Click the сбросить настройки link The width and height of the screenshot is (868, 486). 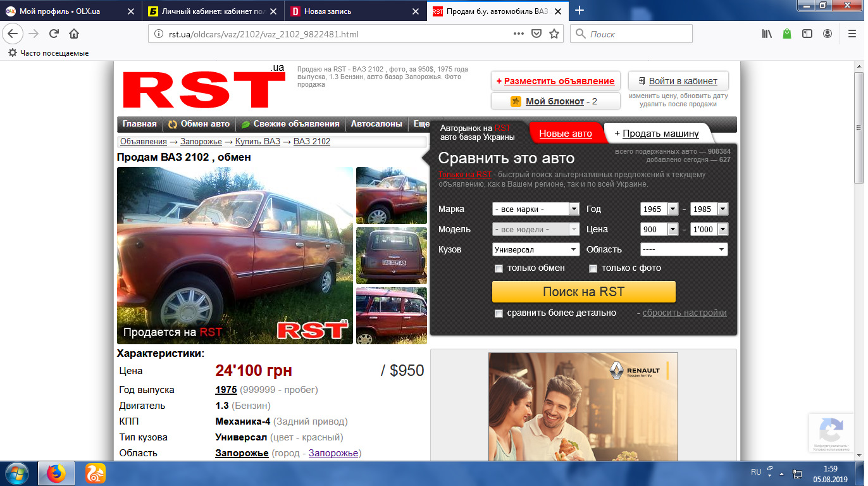point(685,313)
